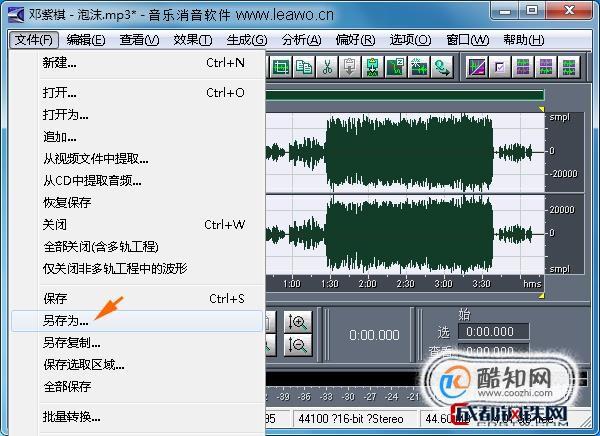Click the spectral view toggle icon
Image resolution: width=600 pixels, height=436 pixels.
point(479,67)
